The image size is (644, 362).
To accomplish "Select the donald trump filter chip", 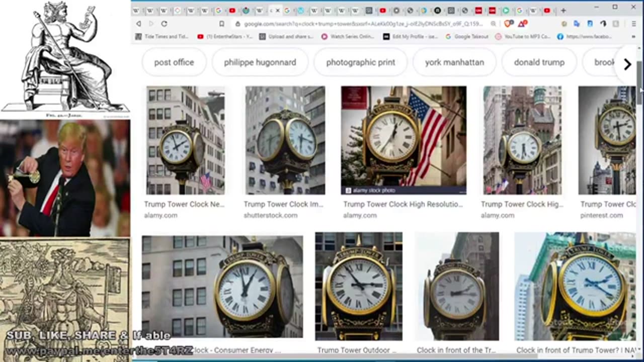I will [x=539, y=62].
